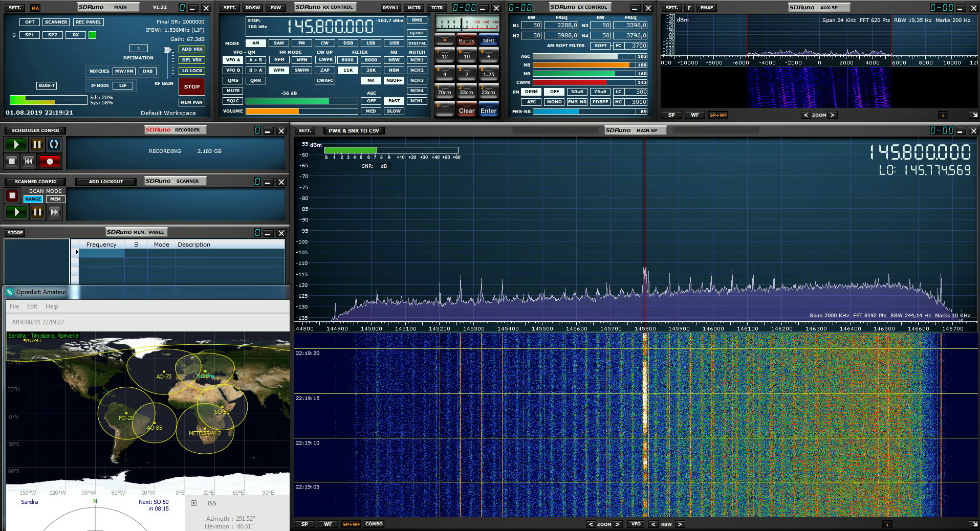This screenshot has width=980, height=531.
Task: Pause playback in the Recorder panel
Action: tap(37, 145)
